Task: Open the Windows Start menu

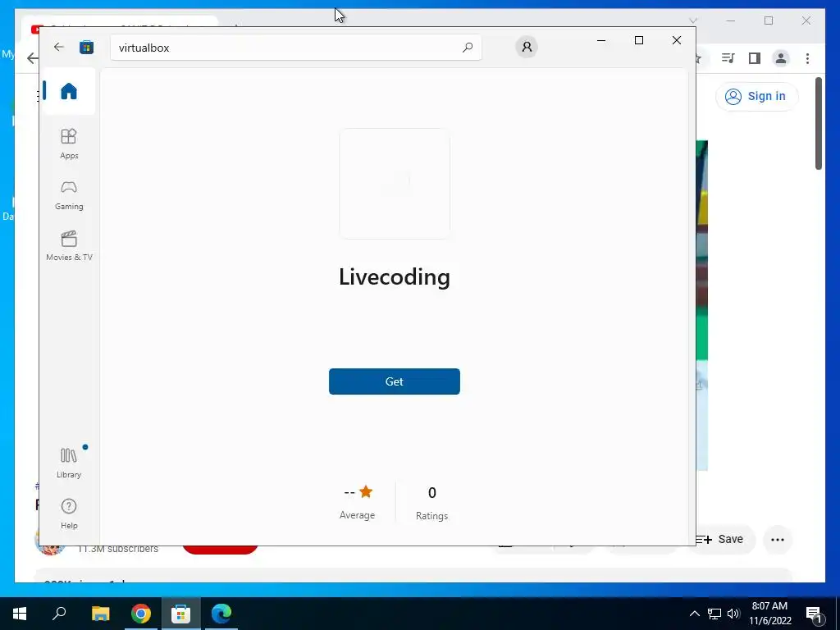Action: (x=20, y=614)
